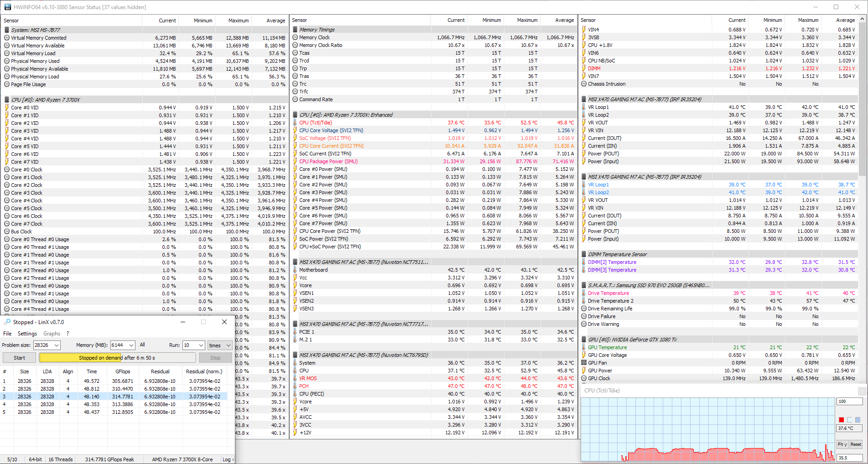Open the Log panel from LinX status bar
The height and width of the screenshot is (464, 868).
click(228, 459)
